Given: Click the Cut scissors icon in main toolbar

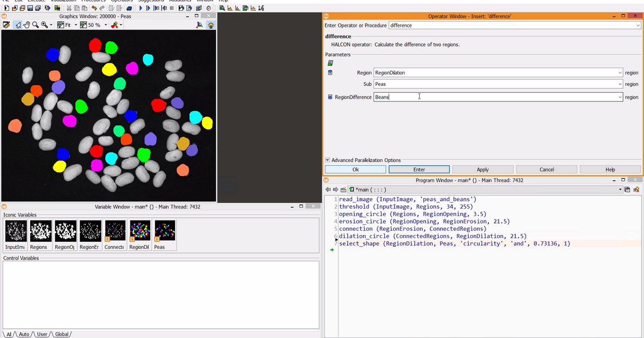Looking at the screenshot, I should point(69,8).
